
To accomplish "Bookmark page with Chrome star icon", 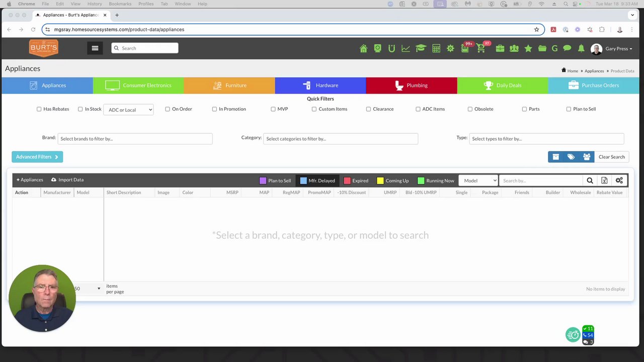I will click(536, 30).
